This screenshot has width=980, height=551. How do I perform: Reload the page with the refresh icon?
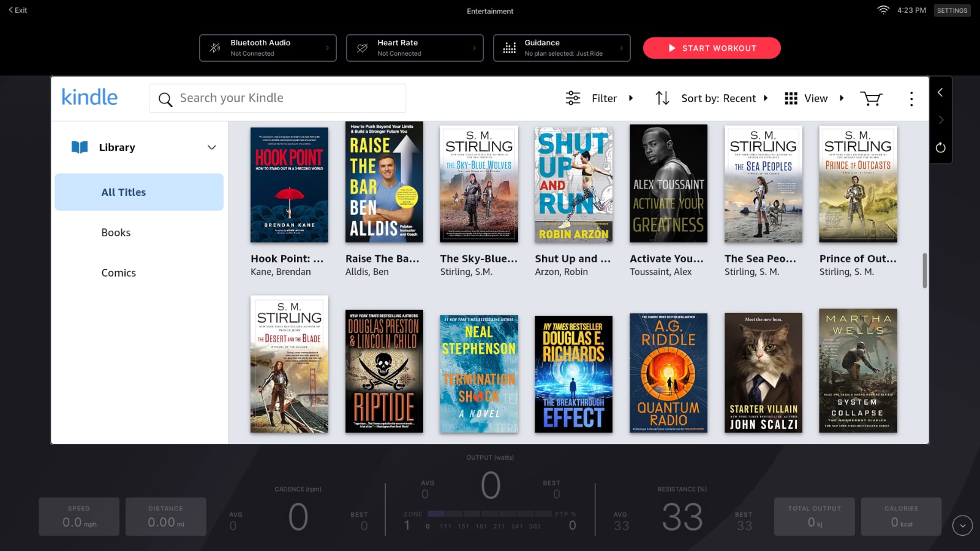[x=941, y=148]
